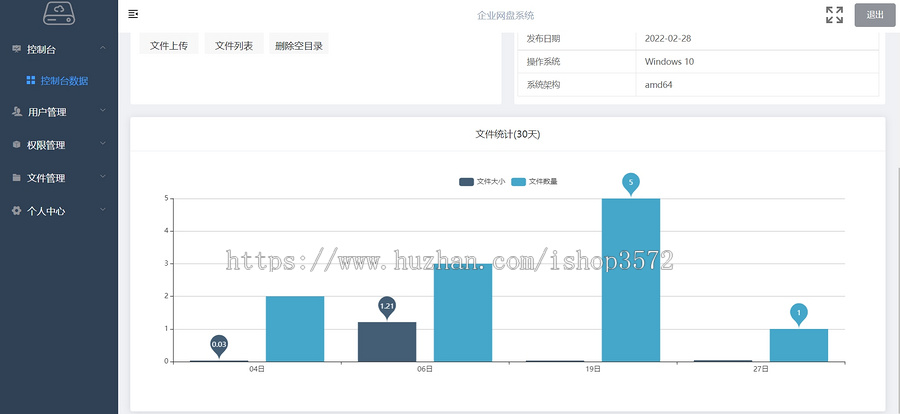The height and width of the screenshot is (414, 900).
Task: Click the 19日 light-blue file count bar
Action: (631, 280)
